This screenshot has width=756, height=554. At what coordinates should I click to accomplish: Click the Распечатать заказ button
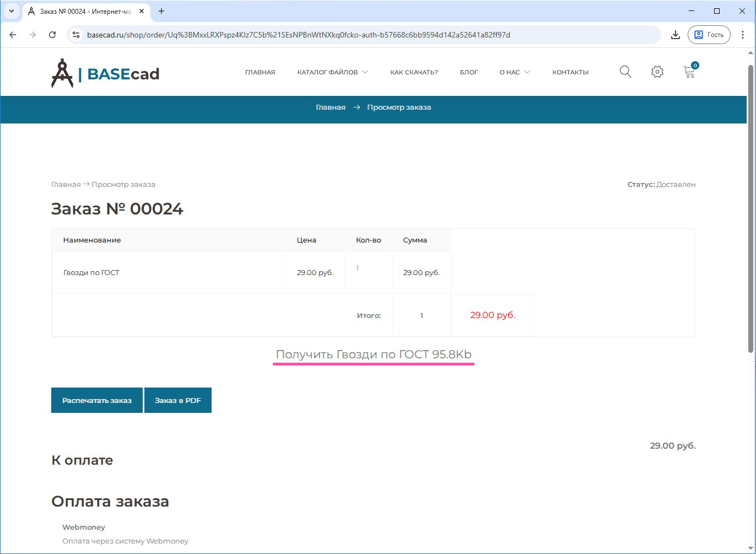pos(97,400)
